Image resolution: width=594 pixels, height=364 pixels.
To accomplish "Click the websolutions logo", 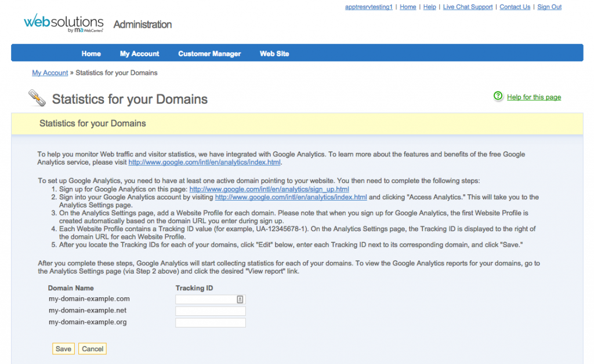I will coord(64,23).
